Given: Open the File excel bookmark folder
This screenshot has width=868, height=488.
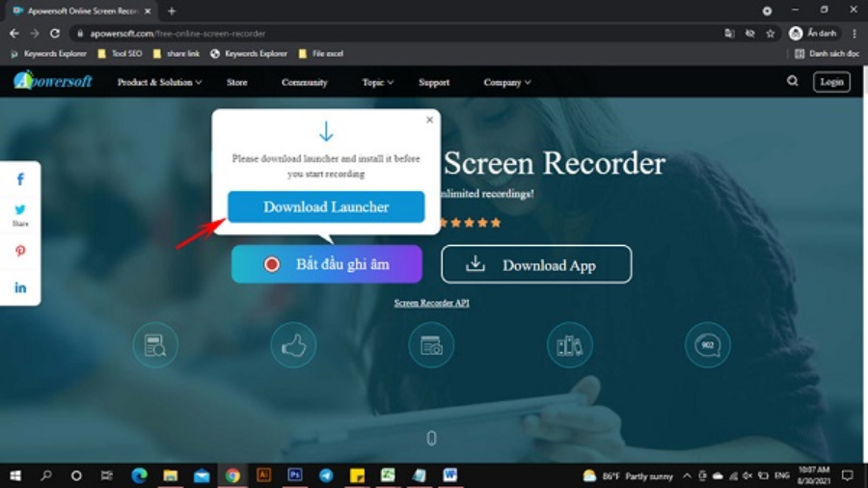Looking at the screenshot, I should (320, 54).
